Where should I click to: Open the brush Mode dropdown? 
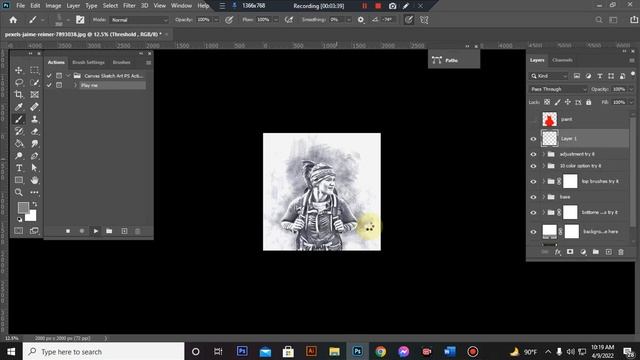click(x=139, y=20)
